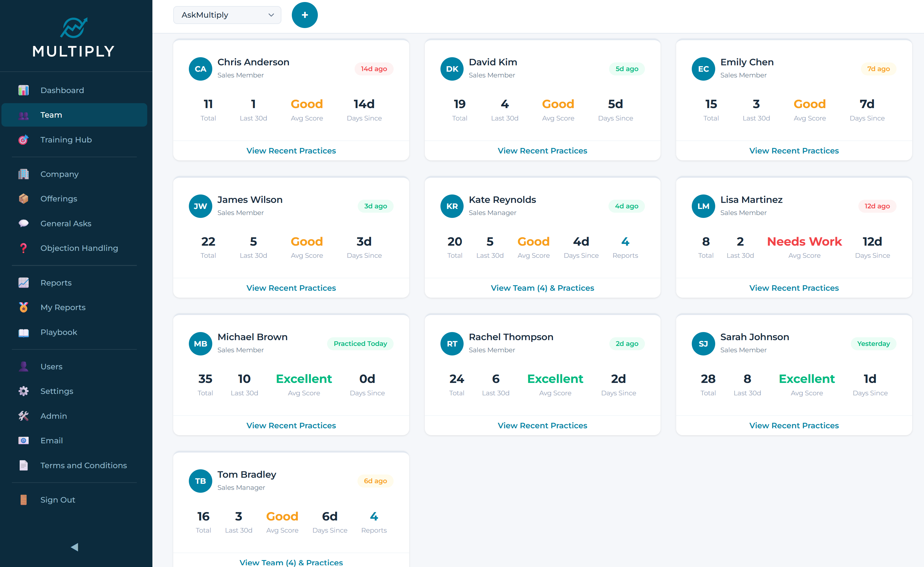924x567 pixels.
Task: Click the Email icon in the sidebar
Action: click(x=23, y=440)
